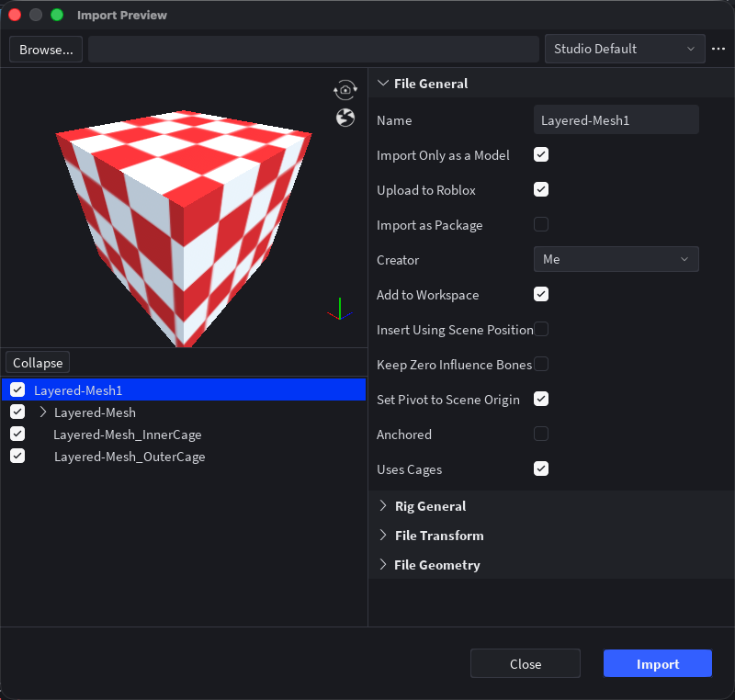The image size is (735, 700).
Task: Enable Keep Zero Influence Bones
Action: click(x=541, y=364)
